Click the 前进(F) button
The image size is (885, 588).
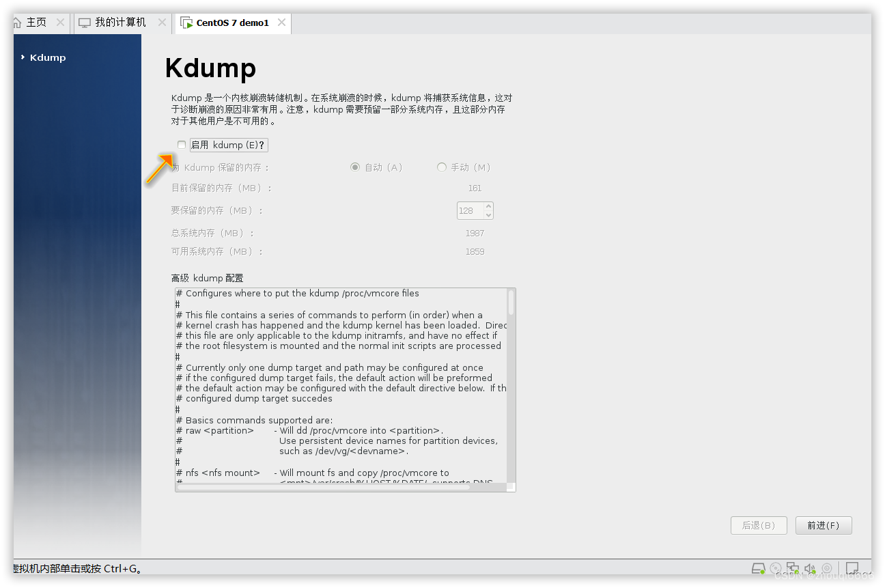point(824,525)
